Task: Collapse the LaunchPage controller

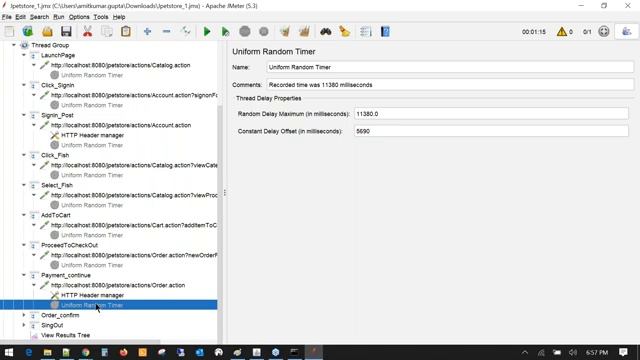Action: click(24, 55)
